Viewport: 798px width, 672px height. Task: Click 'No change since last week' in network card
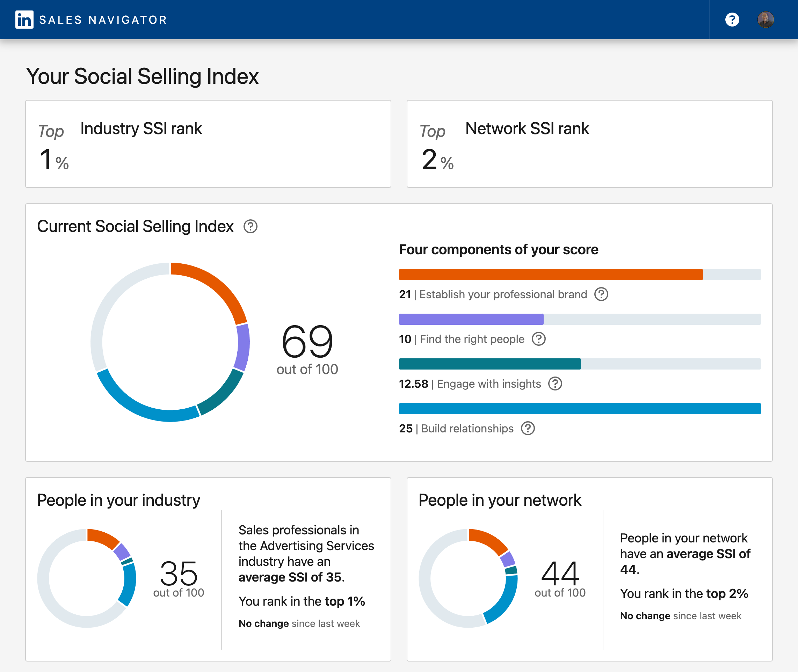coord(681,616)
